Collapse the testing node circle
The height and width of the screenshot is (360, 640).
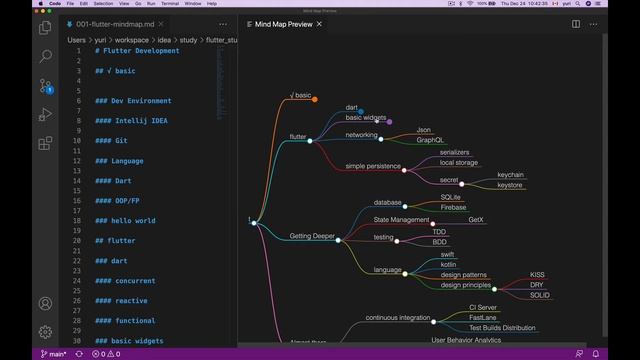click(x=397, y=241)
